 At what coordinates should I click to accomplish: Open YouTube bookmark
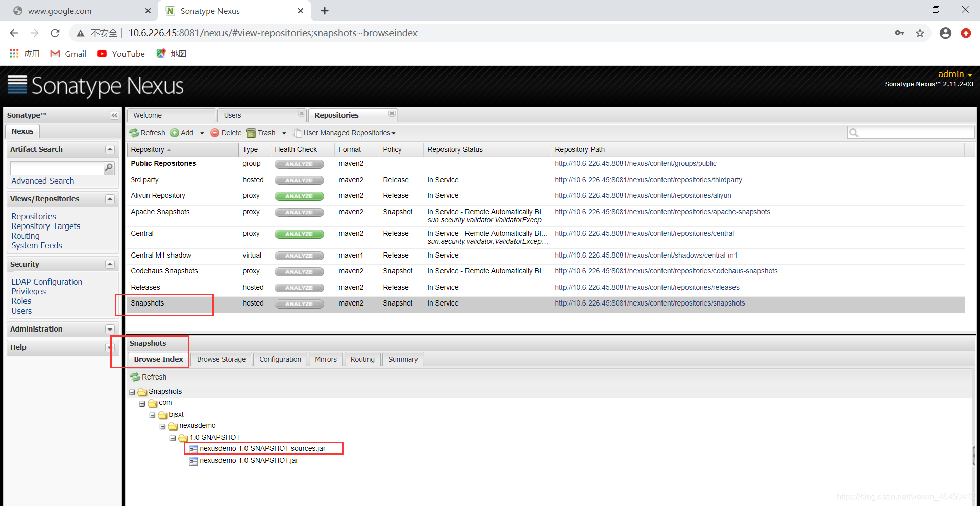click(121, 54)
